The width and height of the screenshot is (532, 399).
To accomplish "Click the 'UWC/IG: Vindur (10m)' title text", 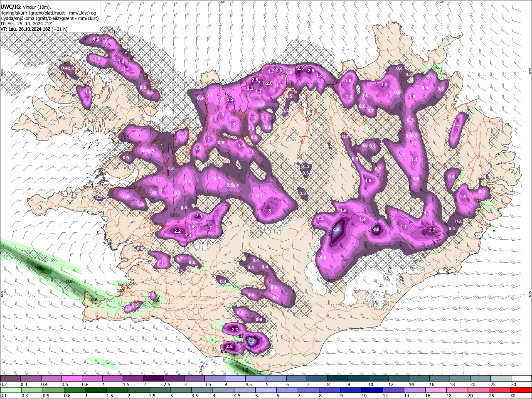I will [26, 7].
